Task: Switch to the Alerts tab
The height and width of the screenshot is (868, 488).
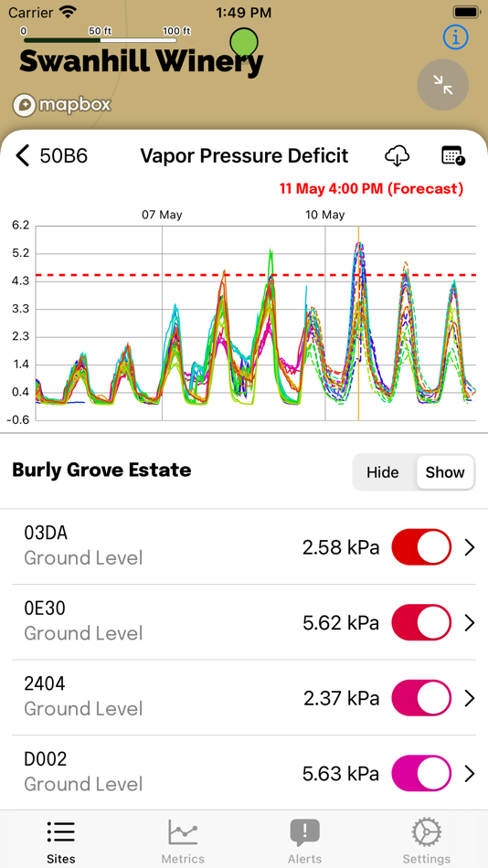Action: tap(304, 841)
